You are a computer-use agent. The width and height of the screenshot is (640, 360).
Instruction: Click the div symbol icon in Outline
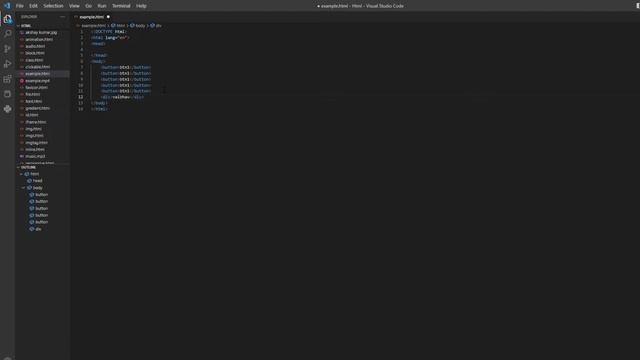pyautogui.click(x=31, y=229)
